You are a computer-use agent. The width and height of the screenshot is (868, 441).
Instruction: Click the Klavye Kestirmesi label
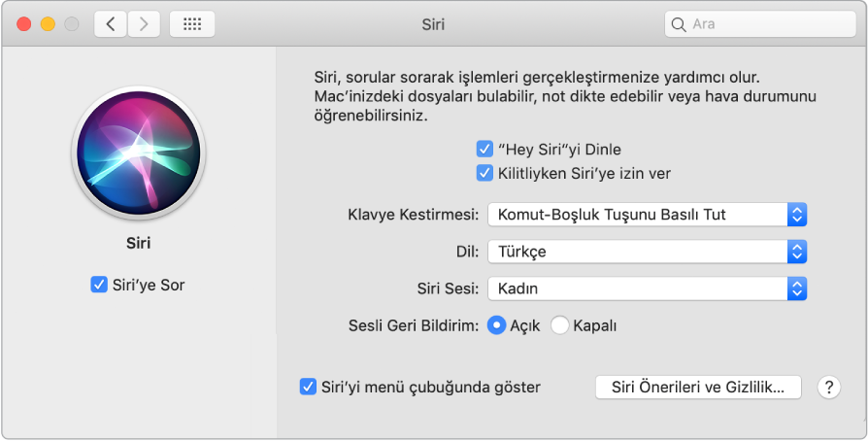(413, 215)
